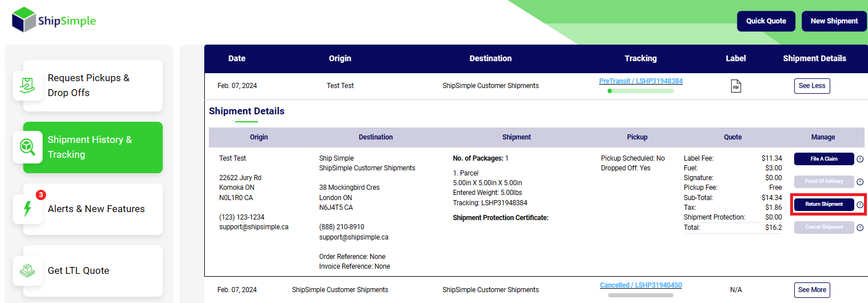Open the PDF label icon
868x303 pixels.
(736, 86)
